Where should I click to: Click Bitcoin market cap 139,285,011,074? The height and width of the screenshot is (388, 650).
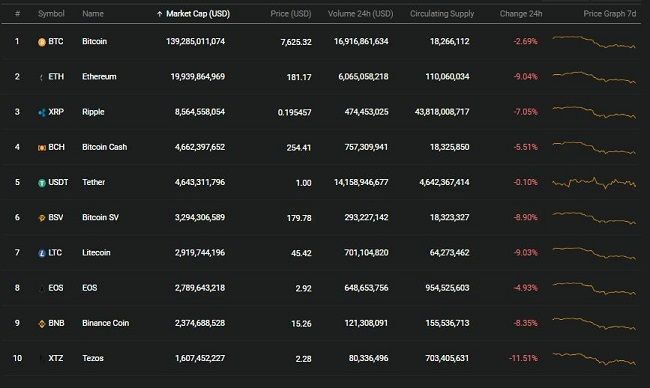(195, 41)
